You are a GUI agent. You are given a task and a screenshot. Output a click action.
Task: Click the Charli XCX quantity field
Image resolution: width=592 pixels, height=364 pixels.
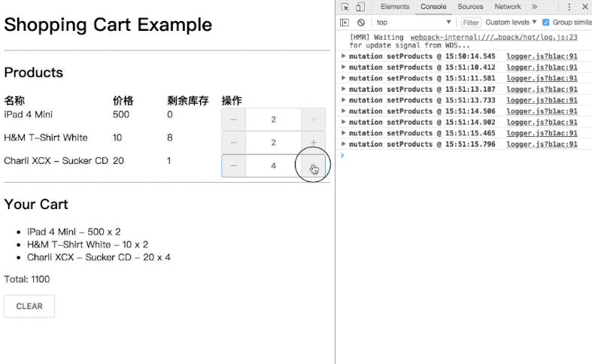pyautogui.click(x=273, y=165)
